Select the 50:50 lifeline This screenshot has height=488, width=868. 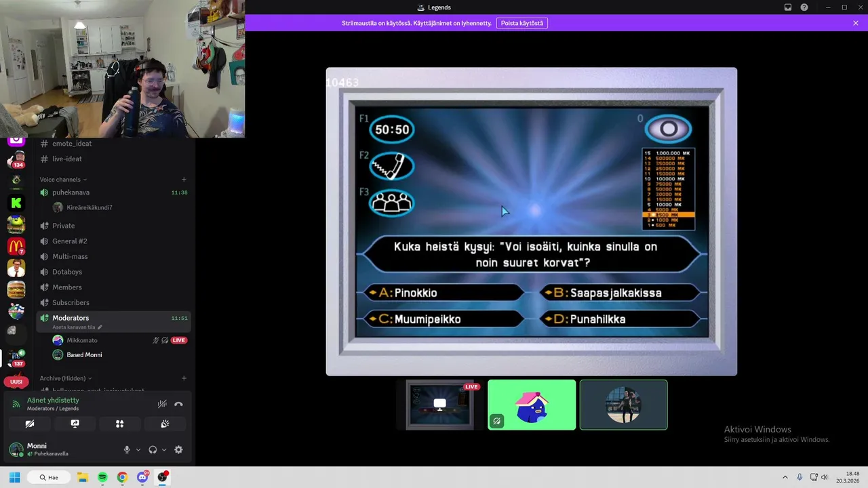(x=392, y=129)
